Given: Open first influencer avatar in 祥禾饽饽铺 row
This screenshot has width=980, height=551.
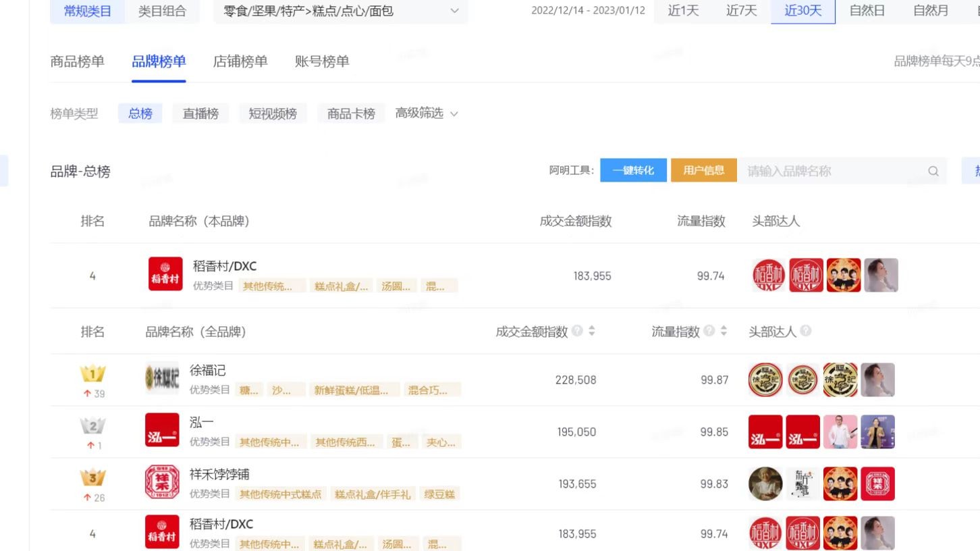Looking at the screenshot, I should (x=765, y=483).
